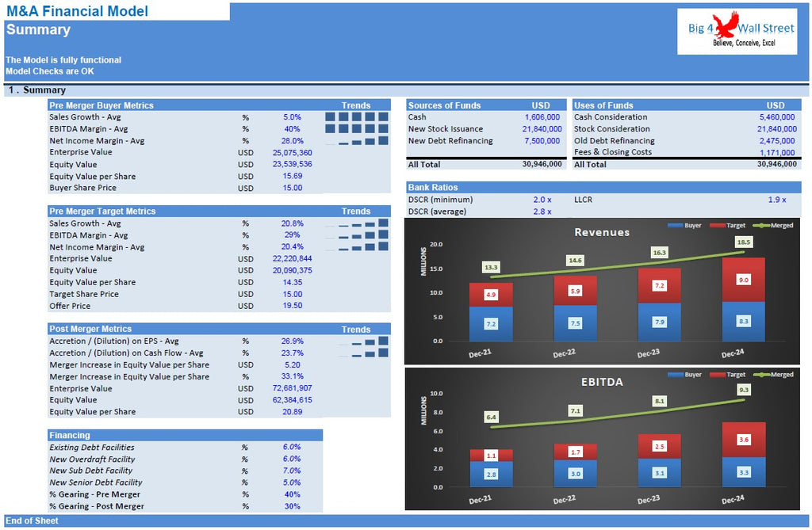This screenshot has width=812, height=530.
Task: Select the Offer Price value 19.50 cell
Action: [x=292, y=306]
